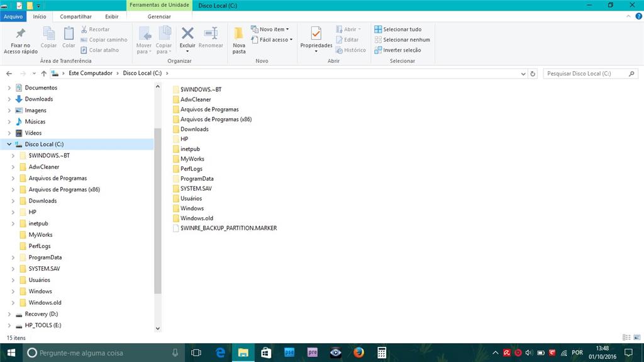Switch to Exibir tab
This screenshot has width=644, height=362.
pos(112,16)
